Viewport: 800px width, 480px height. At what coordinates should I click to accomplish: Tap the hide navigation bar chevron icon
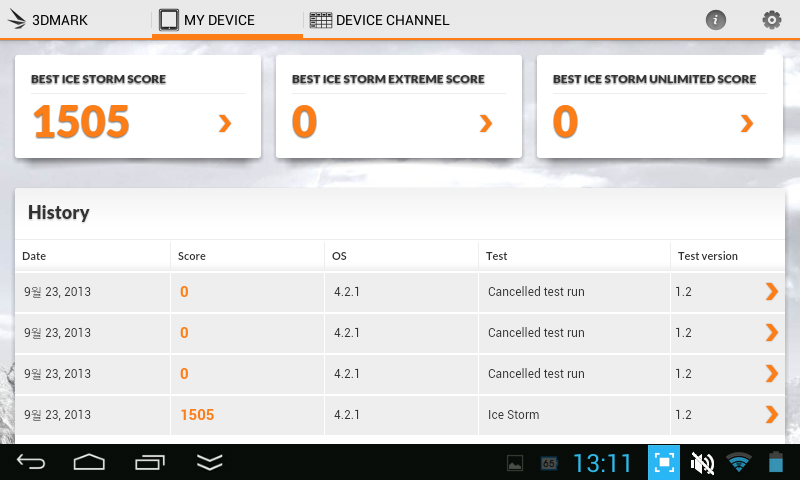[x=210, y=462]
